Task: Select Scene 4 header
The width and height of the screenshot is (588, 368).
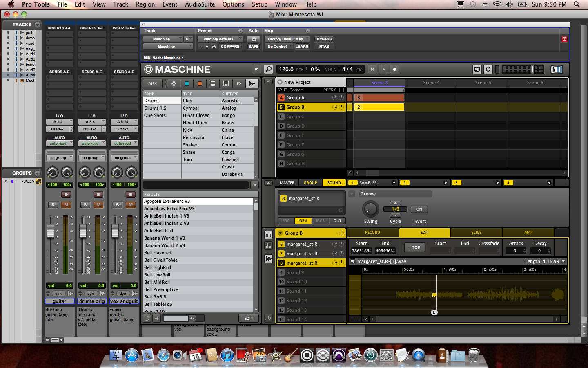Action: click(431, 83)
